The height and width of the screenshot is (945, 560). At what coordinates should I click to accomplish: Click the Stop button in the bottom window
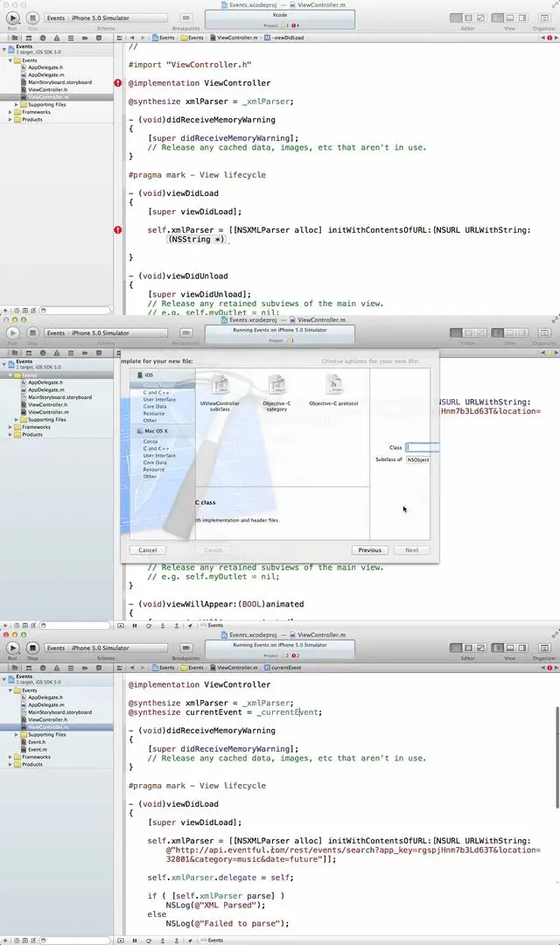(32, 647)
